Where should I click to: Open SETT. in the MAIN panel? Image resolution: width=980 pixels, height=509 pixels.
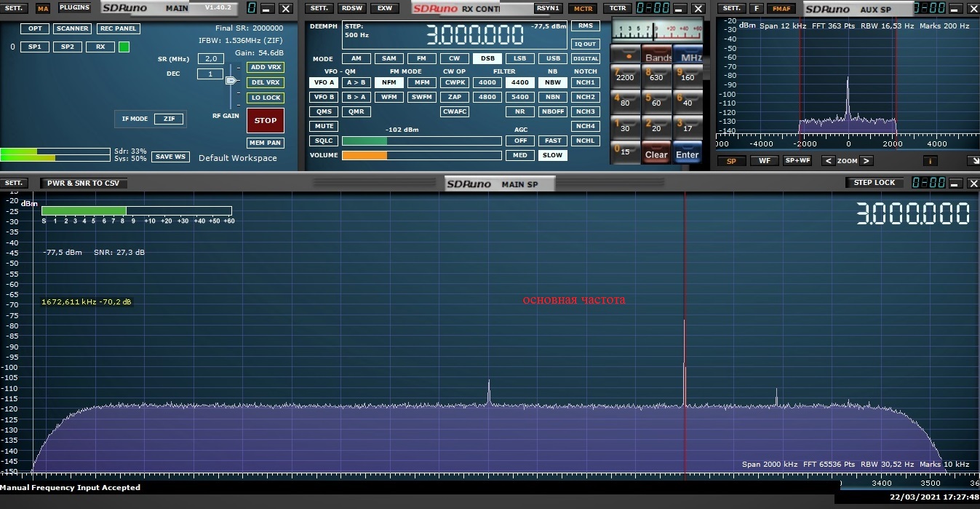[x=14, y=8]
